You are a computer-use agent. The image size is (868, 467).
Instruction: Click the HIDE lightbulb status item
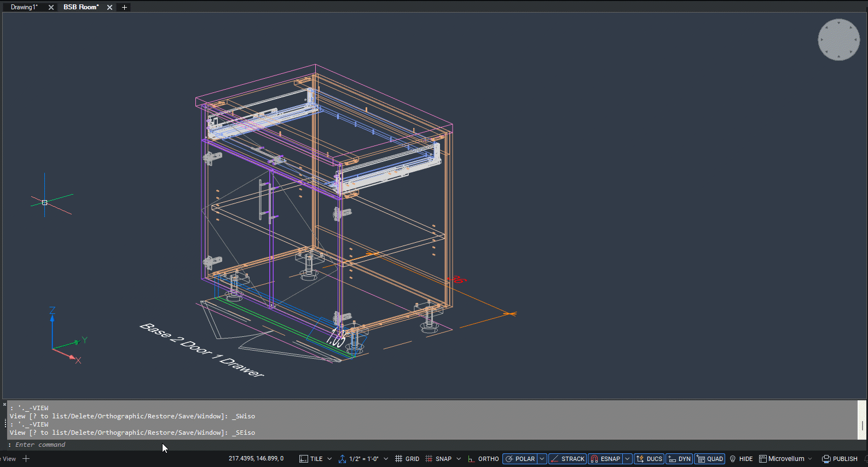click(741, 459)
